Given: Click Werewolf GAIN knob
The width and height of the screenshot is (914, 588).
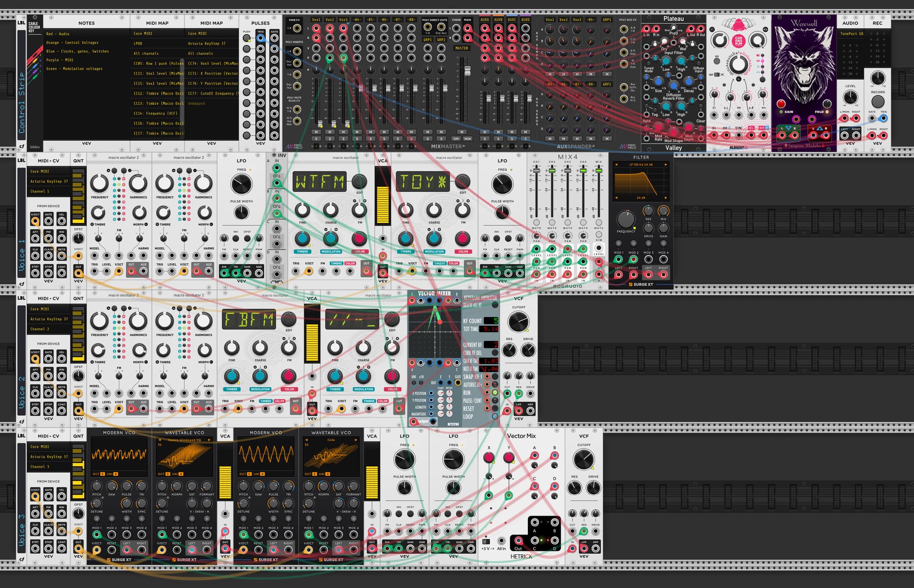Looking at the screenshot, I should pyautogui.click(x=781, y=103).
